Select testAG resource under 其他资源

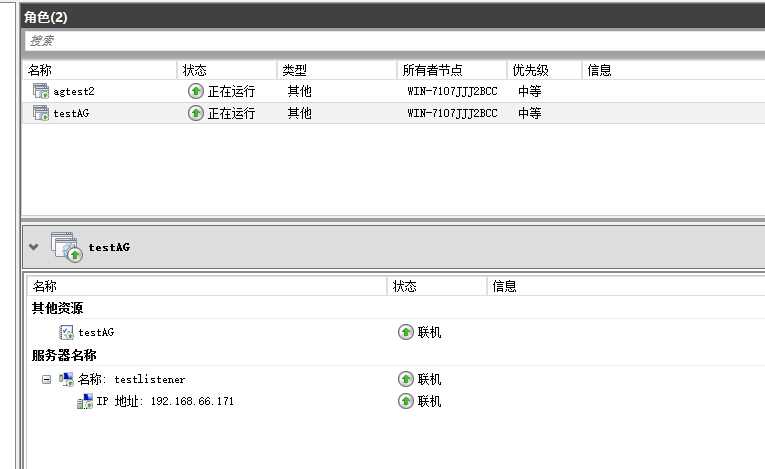[96, 332]
